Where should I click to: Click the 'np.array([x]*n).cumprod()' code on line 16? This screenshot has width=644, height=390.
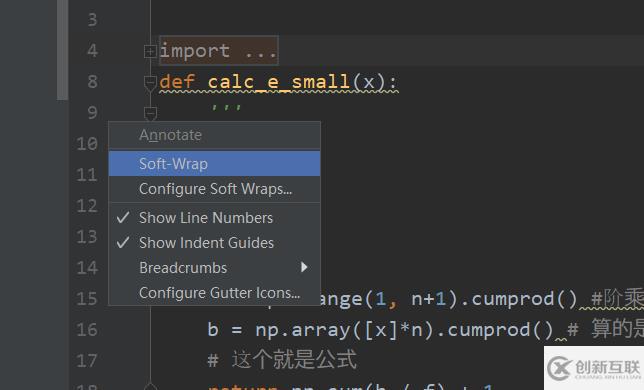tap(404, 330)
